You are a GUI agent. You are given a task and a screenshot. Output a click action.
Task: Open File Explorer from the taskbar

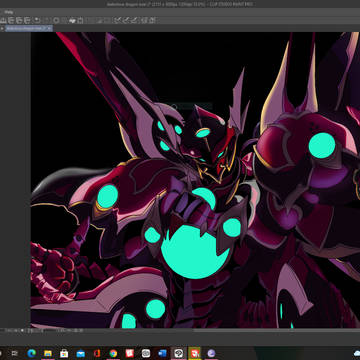(48, 353)
